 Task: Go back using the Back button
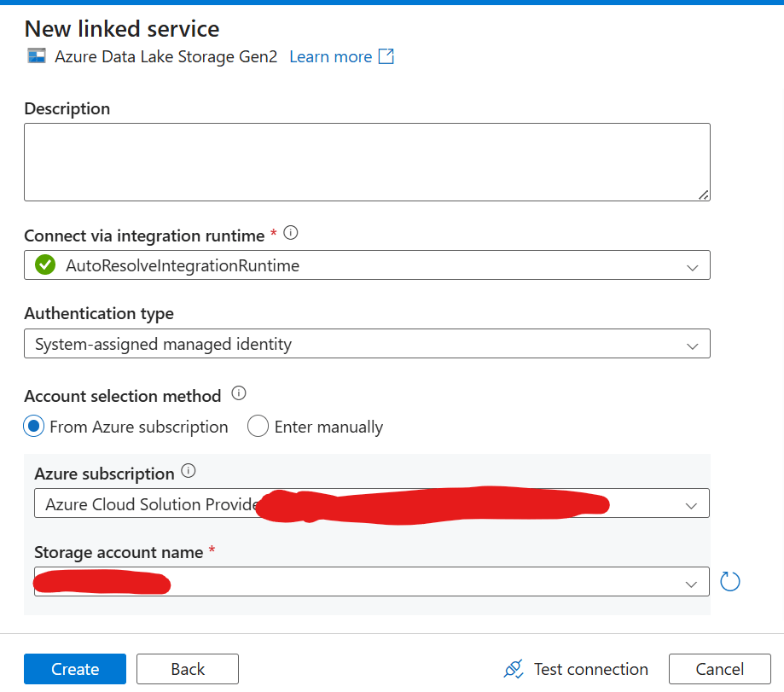(188, 669)
